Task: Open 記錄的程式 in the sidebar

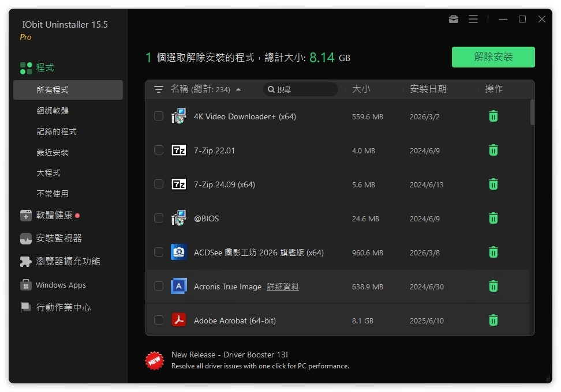Action: (x=57, y=131)
